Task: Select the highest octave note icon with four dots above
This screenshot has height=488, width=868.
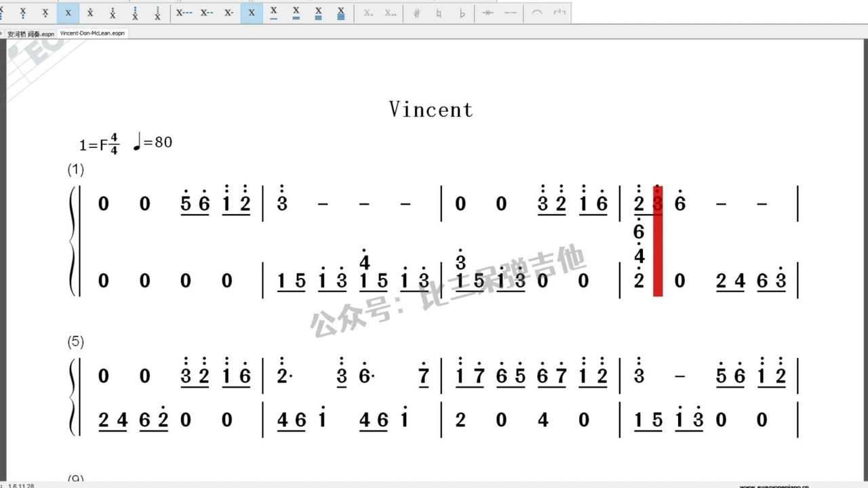Action: tap(157, 13)
